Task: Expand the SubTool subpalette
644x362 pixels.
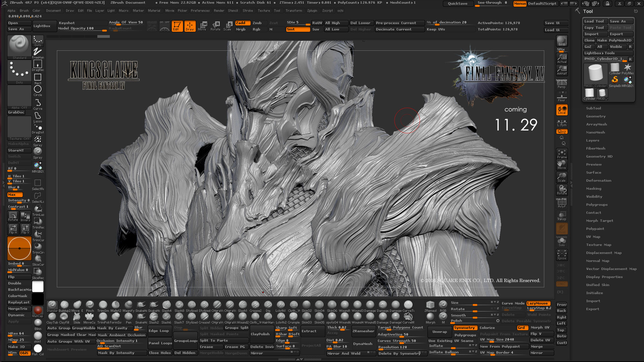Action: tap(593, 108)
